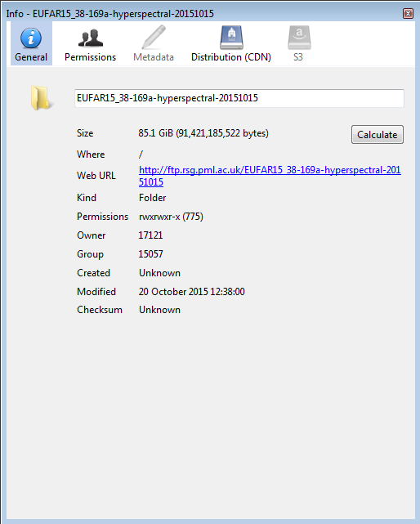The height and width of the screenshot is (524, 420).
Task: Click the yellow folder icon
Action: [40, 98]
